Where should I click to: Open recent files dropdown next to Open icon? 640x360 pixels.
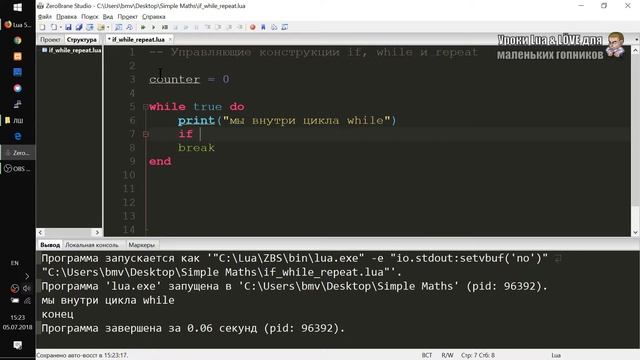coord(61,27)
